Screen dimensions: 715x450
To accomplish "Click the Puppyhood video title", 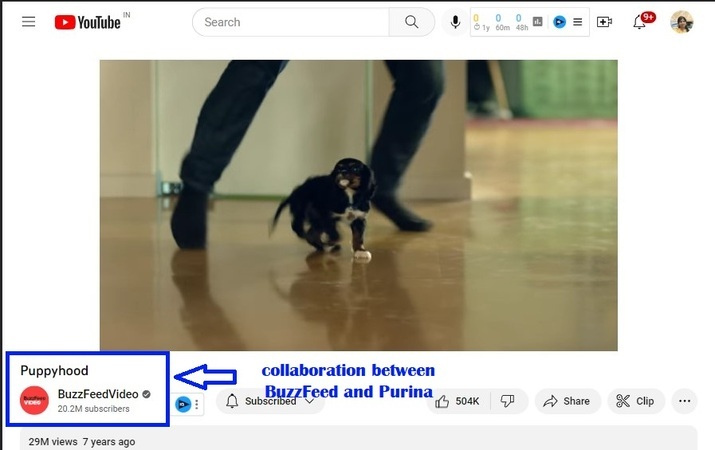I will coord(54,370).
